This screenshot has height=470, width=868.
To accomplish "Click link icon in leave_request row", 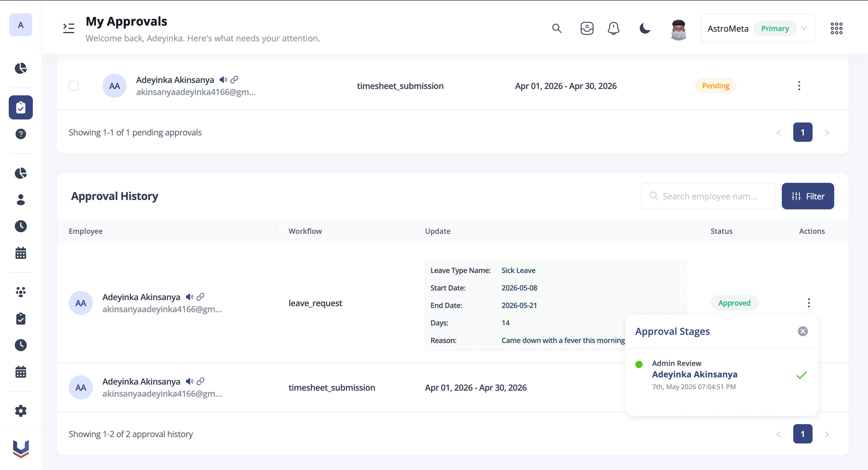I will (200, 297).
